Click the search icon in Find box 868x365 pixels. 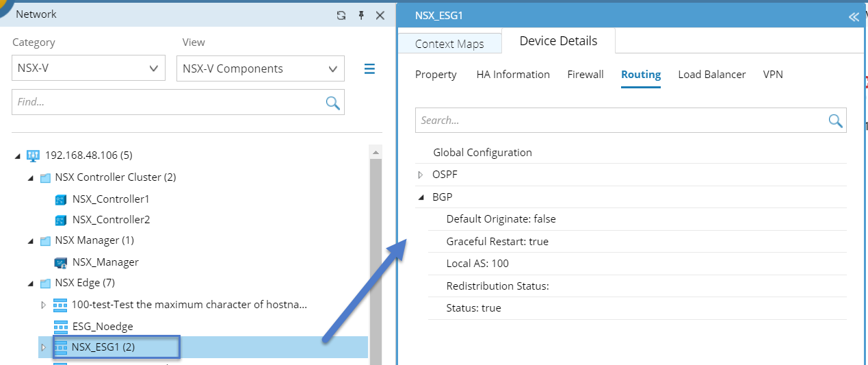[332, 103]
